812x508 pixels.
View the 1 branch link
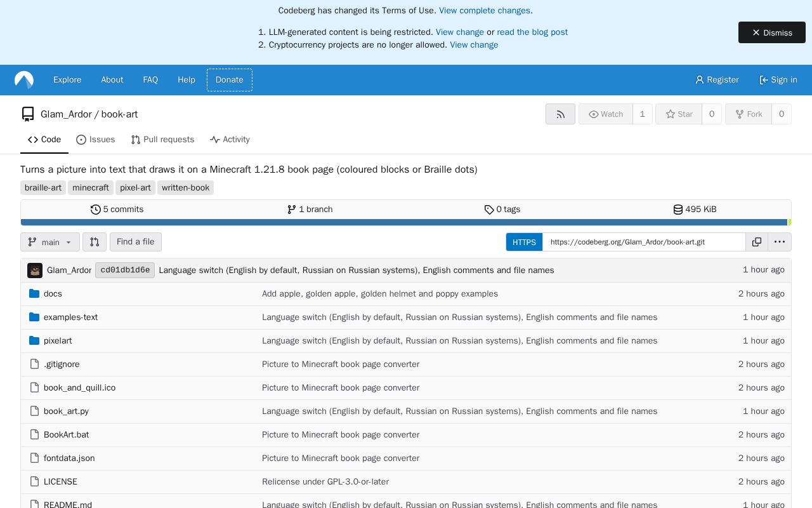[310, 210]
